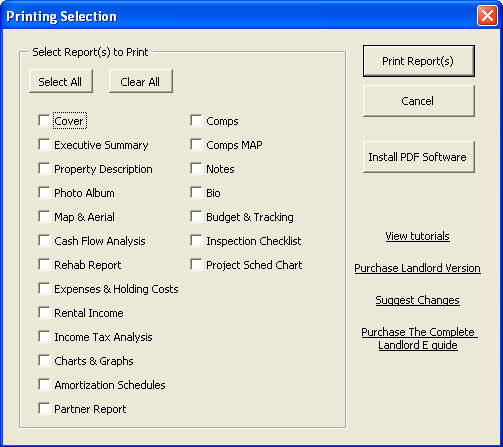Tick the Property Description checkbox
Screen dimensions: 503x447
coord(44,169)
